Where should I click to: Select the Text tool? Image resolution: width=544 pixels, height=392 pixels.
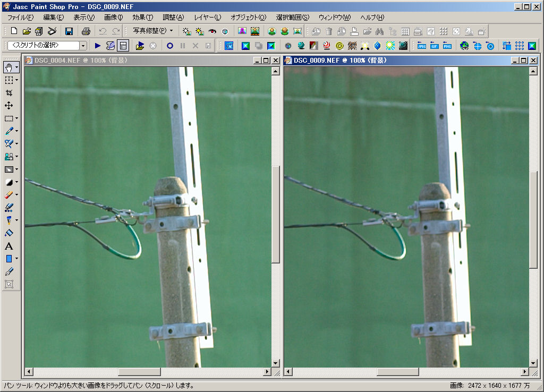click(x=9, y=246)
